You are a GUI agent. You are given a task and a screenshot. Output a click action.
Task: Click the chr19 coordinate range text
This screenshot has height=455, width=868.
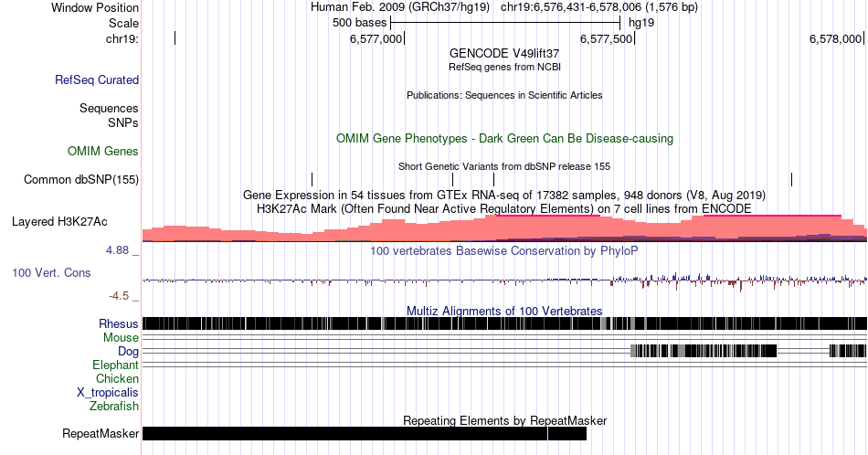599,7
